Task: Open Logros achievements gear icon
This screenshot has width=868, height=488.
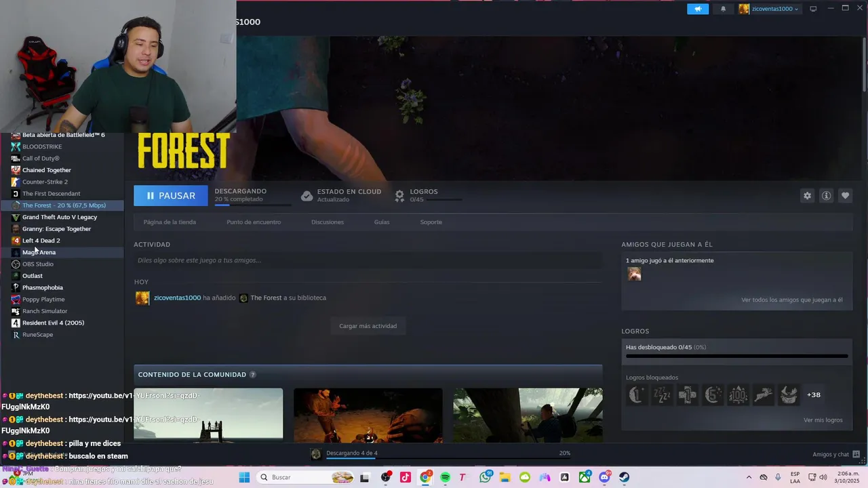Action: 399,195
